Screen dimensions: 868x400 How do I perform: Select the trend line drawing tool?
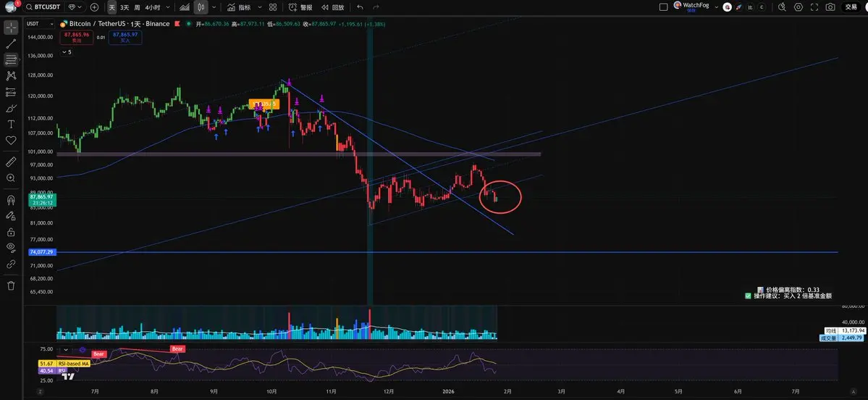(11, 43)
